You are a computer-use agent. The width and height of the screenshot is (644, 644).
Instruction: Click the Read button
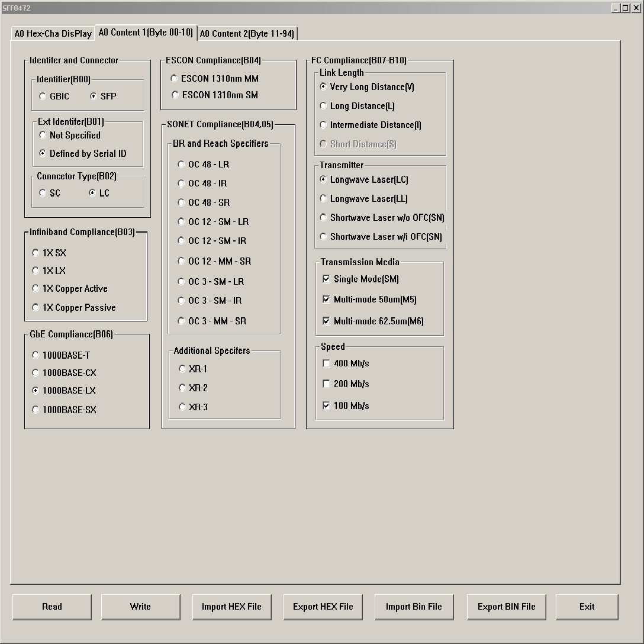(51, 607)
